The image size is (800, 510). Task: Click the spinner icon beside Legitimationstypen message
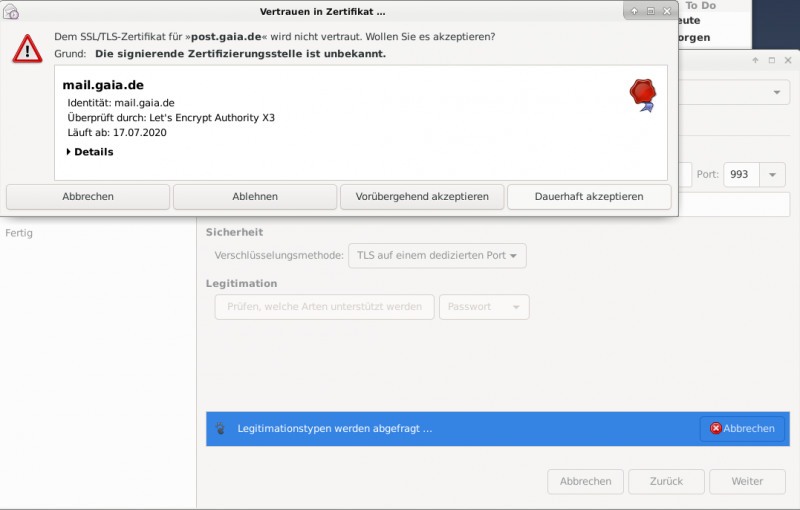[x=220, y=428]
